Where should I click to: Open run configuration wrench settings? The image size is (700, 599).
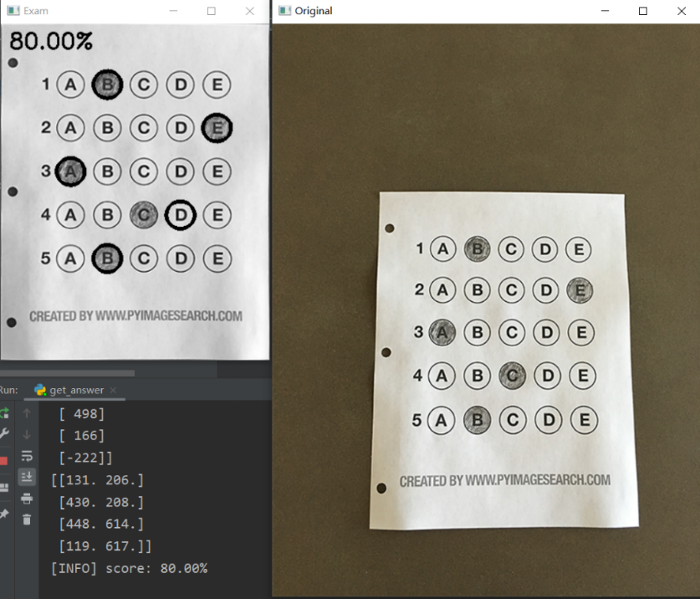coord(3,433)
